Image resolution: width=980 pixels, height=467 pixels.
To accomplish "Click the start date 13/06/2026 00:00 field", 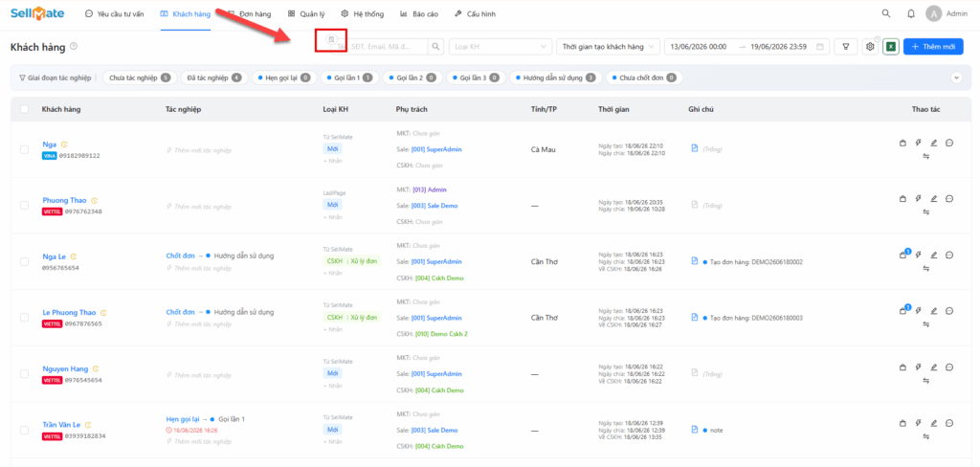I will (x=698, y=46).
